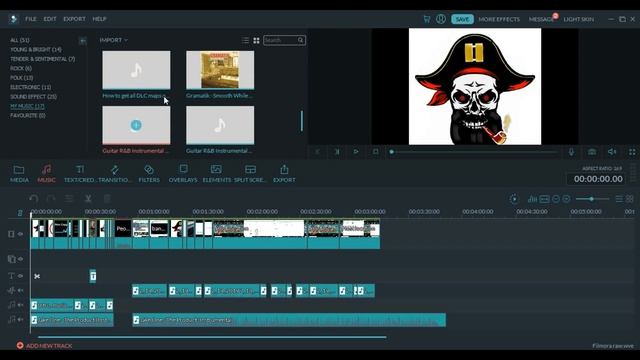
Task: Step back to the previous frame
Action: click(x=317, y=151)
